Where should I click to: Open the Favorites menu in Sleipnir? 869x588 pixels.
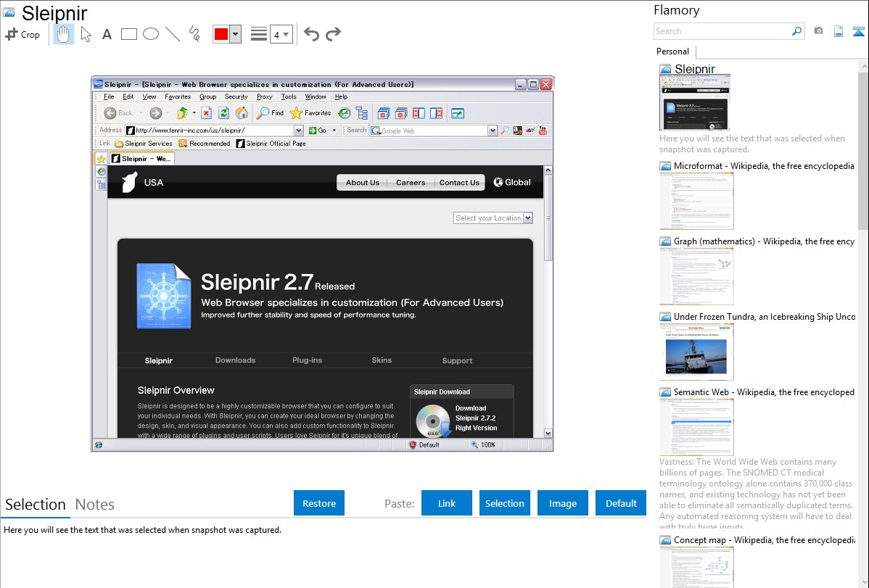point(178,96)
